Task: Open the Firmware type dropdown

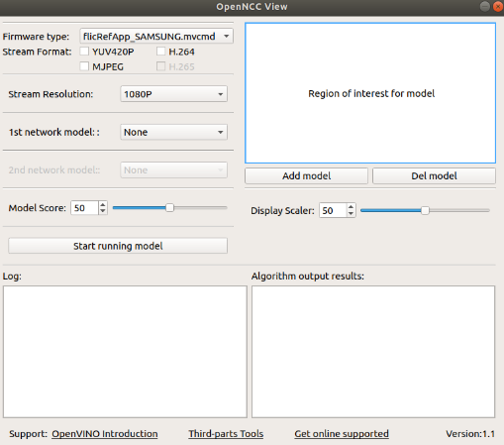Action: (156, 36)
